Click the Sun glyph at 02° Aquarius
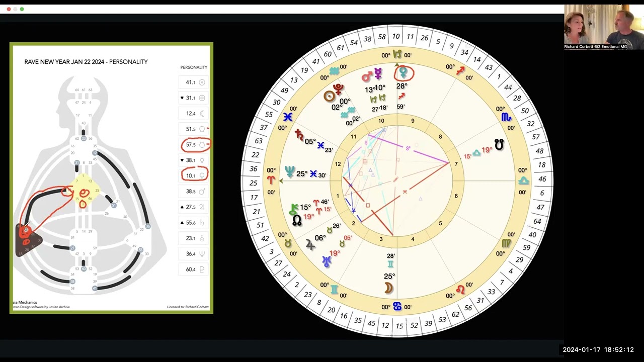The width and height of the screenshot is (644, 362). 329,97
